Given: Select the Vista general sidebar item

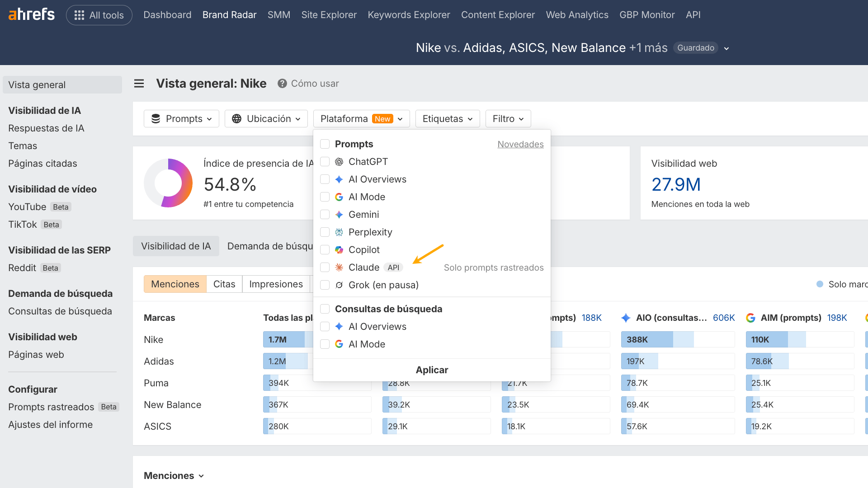Looking at the screenshot, I should click(x=62, y=85).
